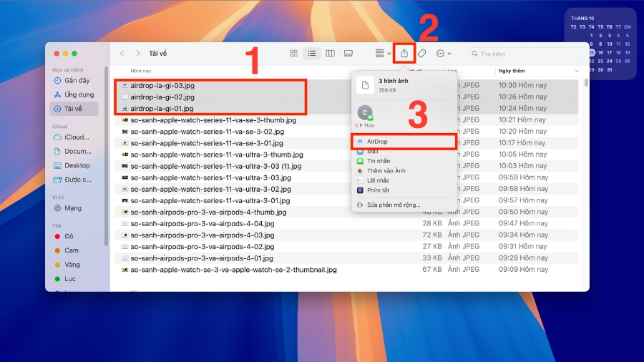The height and width of the screenshot is (362, 644).
Task: Switch to gallery view
Action: click(348, 54)
